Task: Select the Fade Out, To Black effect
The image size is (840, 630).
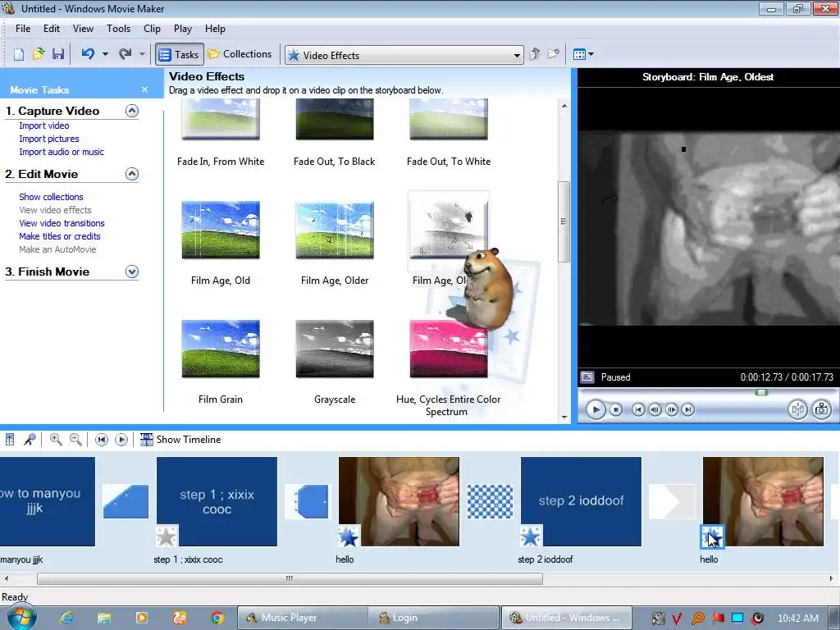Action: (335, 119)
